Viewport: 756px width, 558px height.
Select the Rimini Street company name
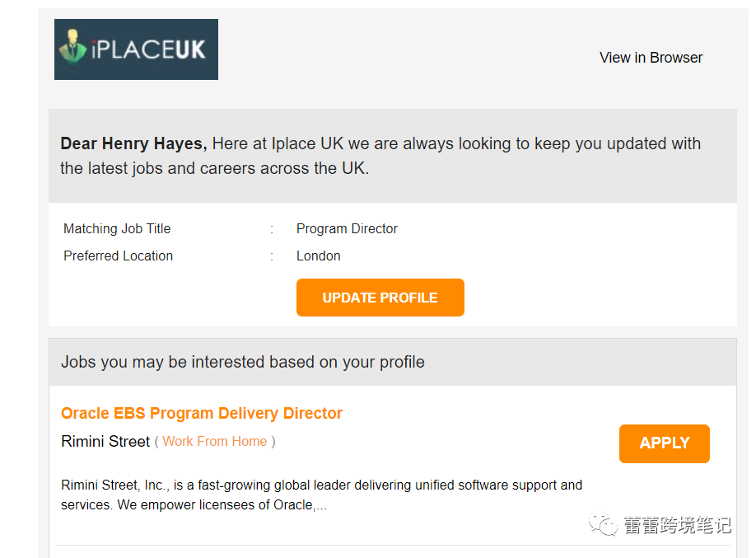pyautogui.click(x=105, y=442)
